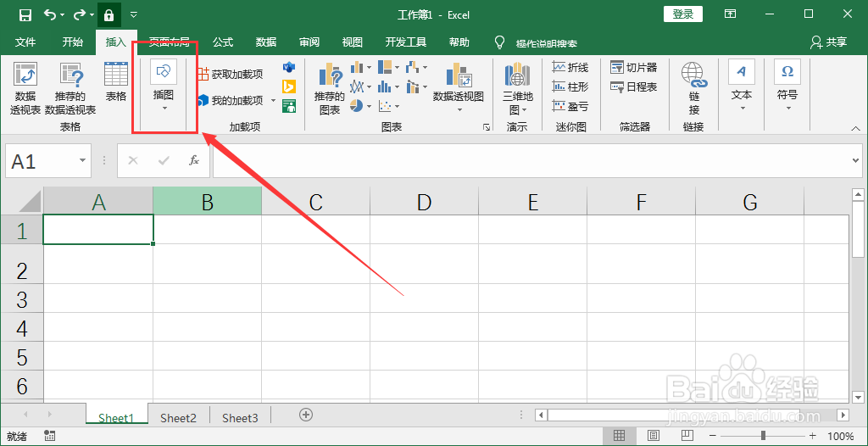
Task: Click inside the formula bar input
Action: [x=531, y=160]
